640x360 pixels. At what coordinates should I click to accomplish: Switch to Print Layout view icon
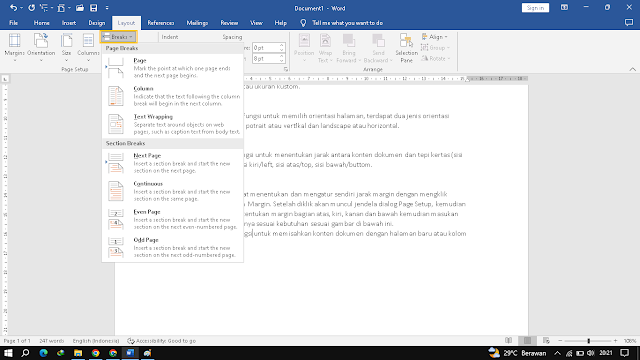point(527,340)
